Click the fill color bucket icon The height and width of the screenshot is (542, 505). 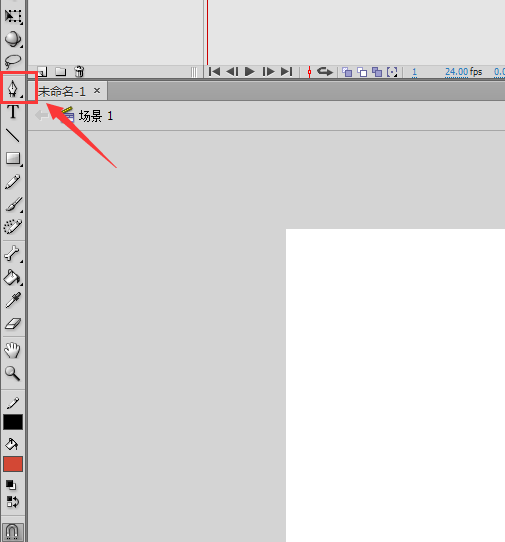coord(12,444)
